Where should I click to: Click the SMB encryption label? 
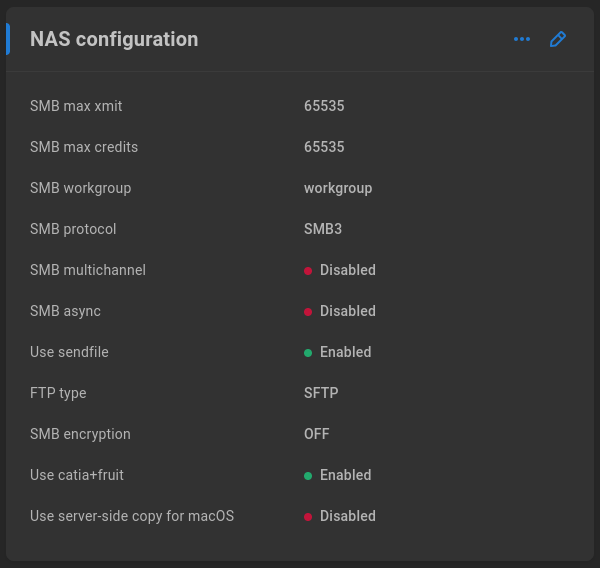click(x=80, y=434)
